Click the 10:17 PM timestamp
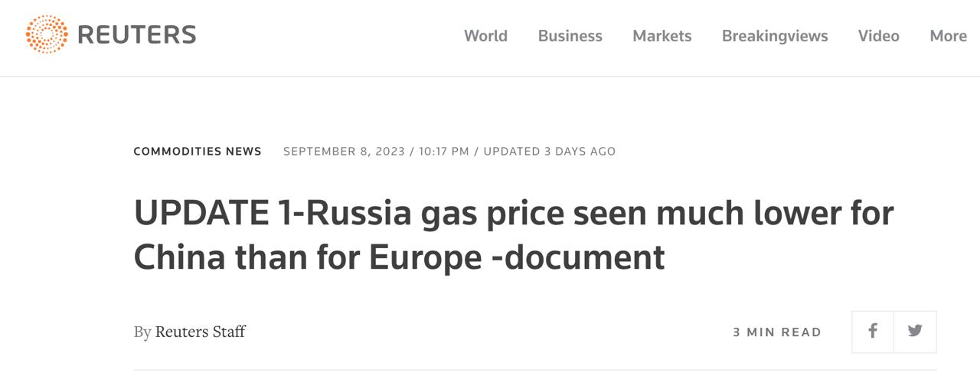The width and height of the screenshot is (980, 376). tap(443, 152)
